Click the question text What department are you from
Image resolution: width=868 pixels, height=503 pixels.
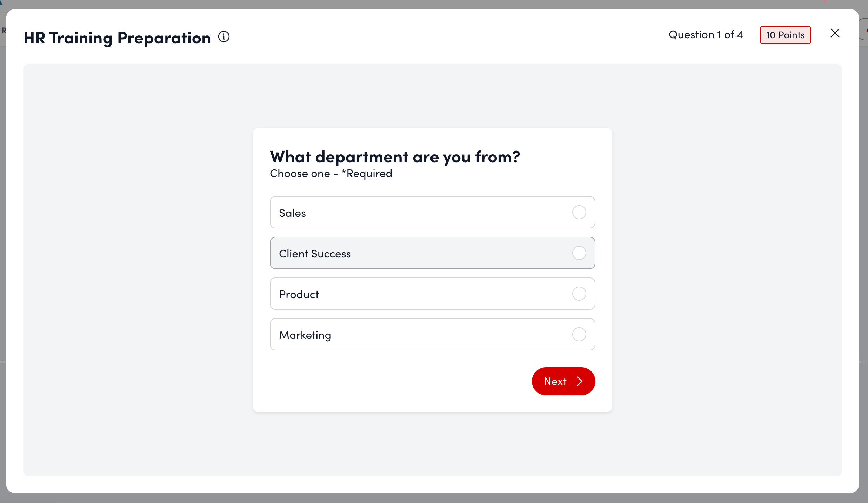394,156
